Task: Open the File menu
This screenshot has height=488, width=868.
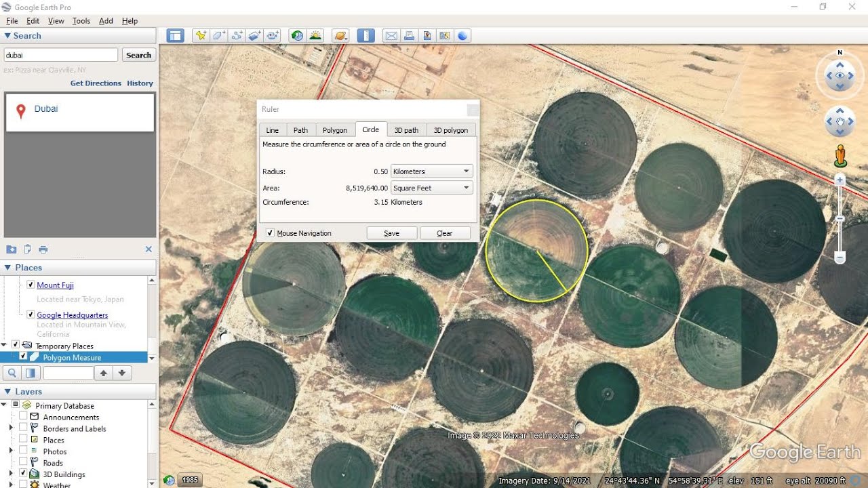Action: [x=12, y=21]
